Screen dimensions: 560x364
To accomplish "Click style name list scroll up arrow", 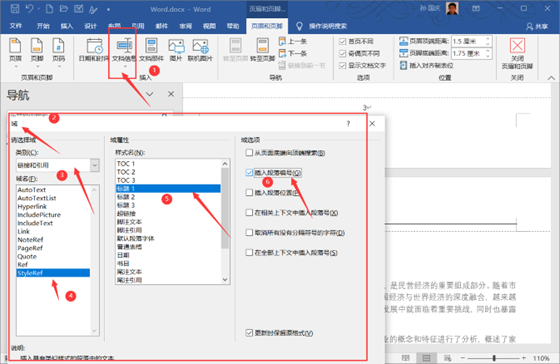I will (x=225, y=164).
